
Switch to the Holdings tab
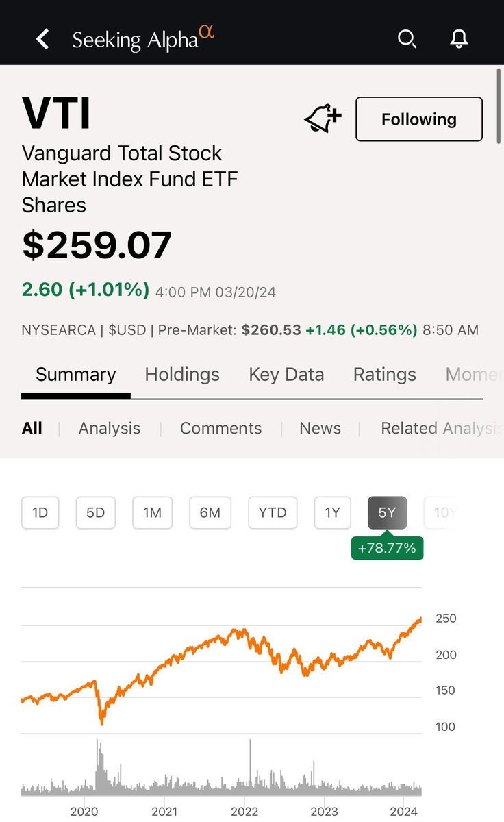(182, 375)
